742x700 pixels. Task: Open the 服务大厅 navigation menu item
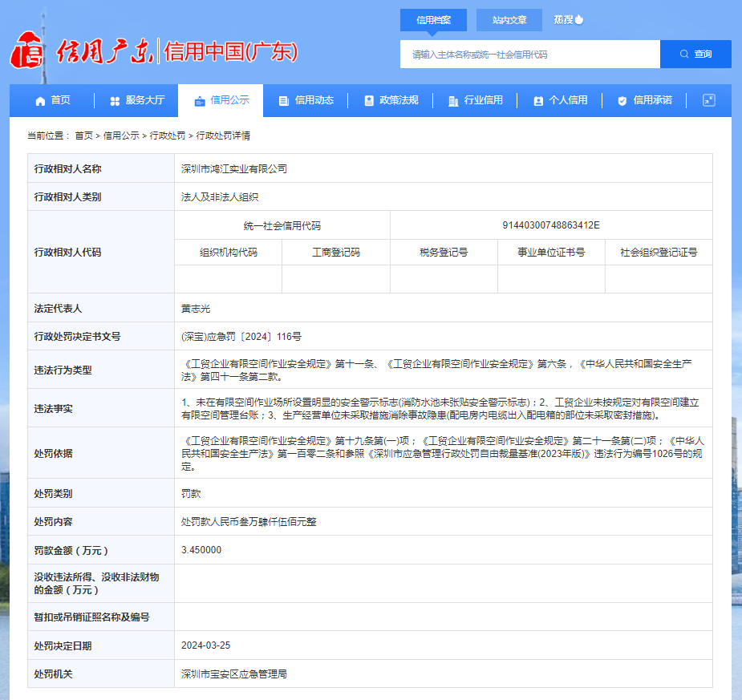[137, 100]
